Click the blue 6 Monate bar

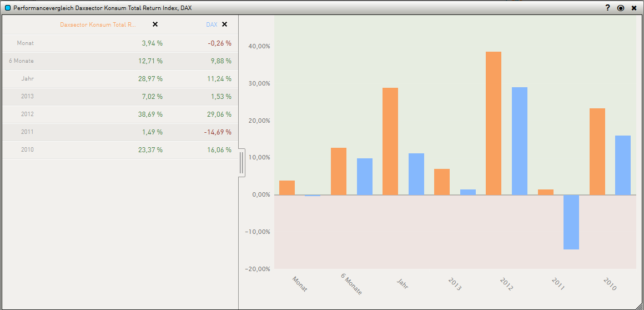365,176
